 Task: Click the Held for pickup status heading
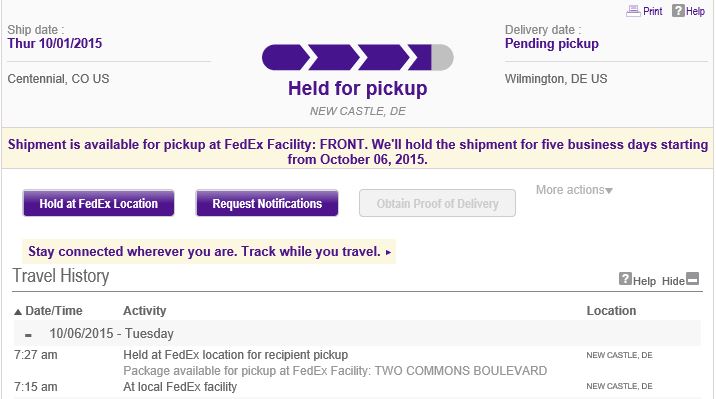click(358, 88)
